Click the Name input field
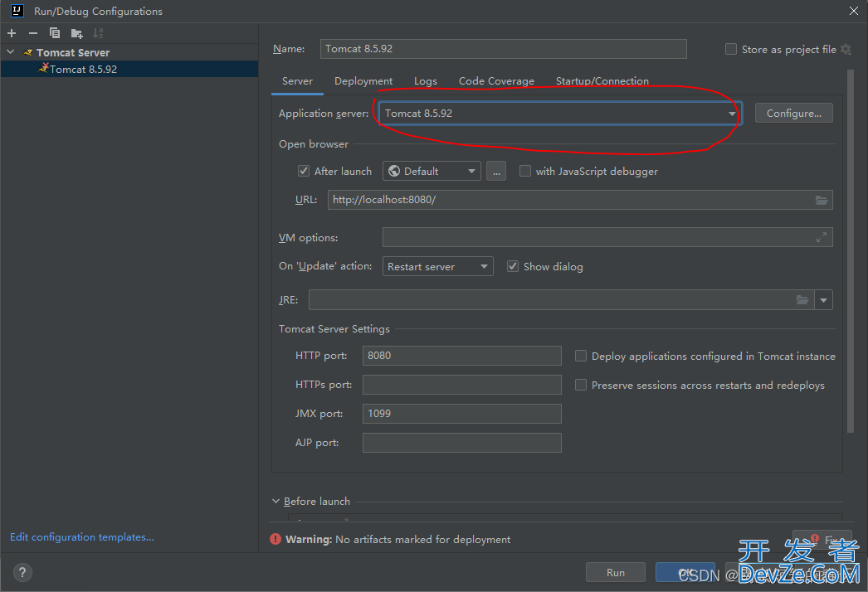The width and height of the screenshot is (868, 592). (503, 49)
